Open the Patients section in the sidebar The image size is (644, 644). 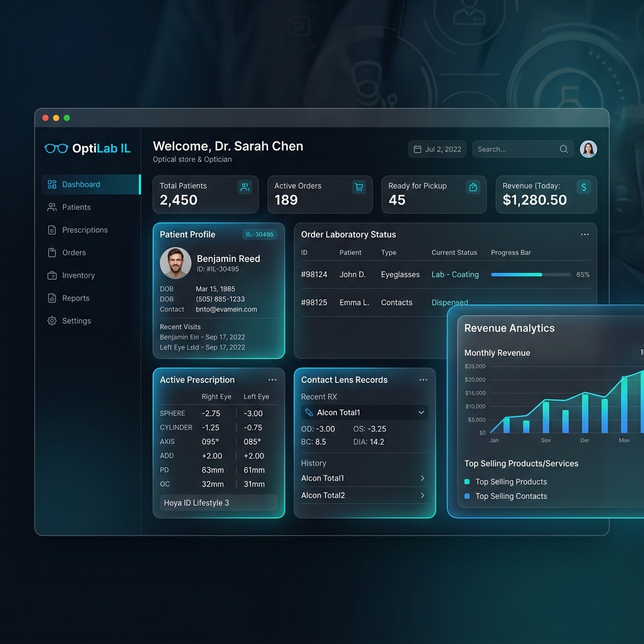[76, 207]
